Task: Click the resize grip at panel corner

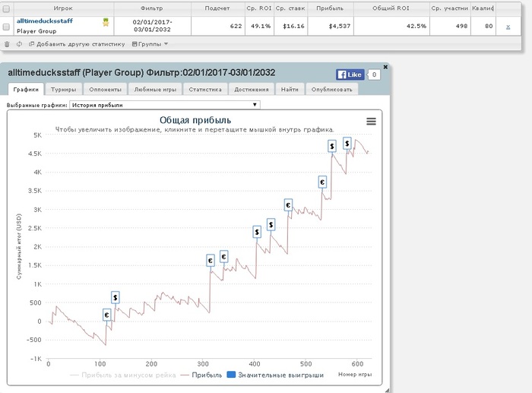Action: [387, 390]
